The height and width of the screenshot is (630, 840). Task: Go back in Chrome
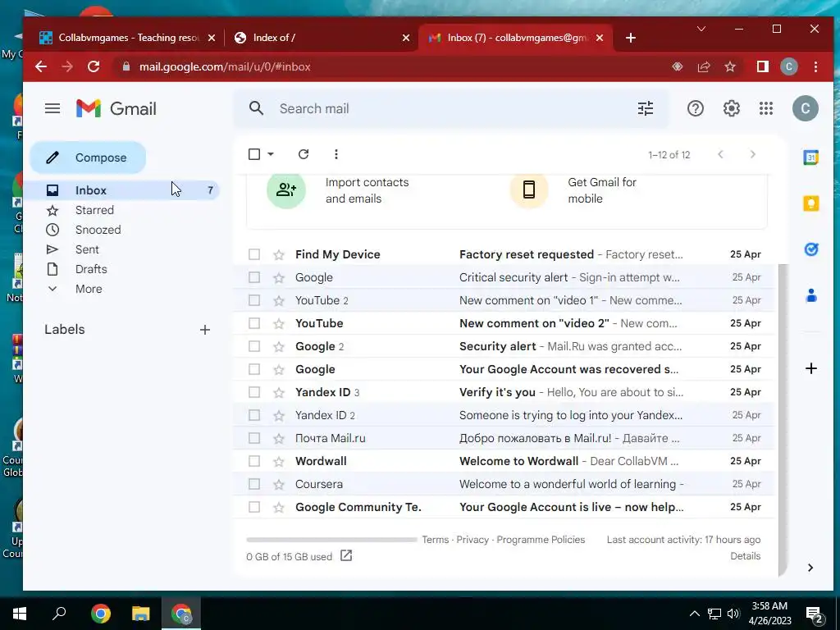point(41,67)
